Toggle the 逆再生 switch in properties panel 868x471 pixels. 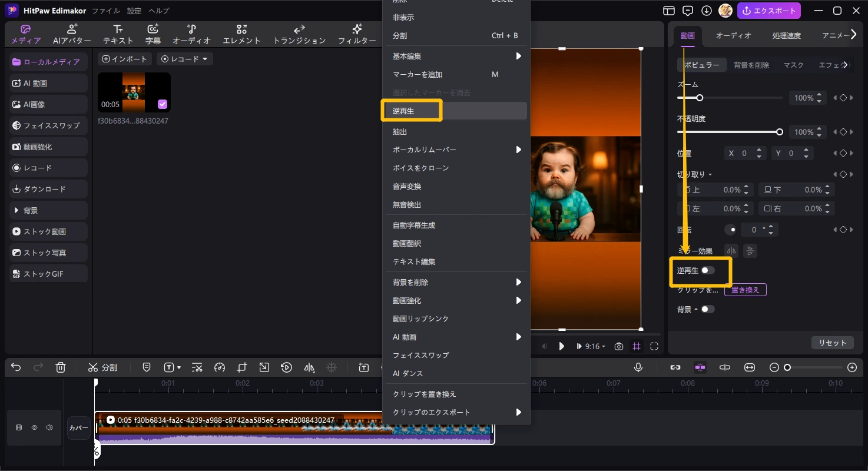pos(708,270)
